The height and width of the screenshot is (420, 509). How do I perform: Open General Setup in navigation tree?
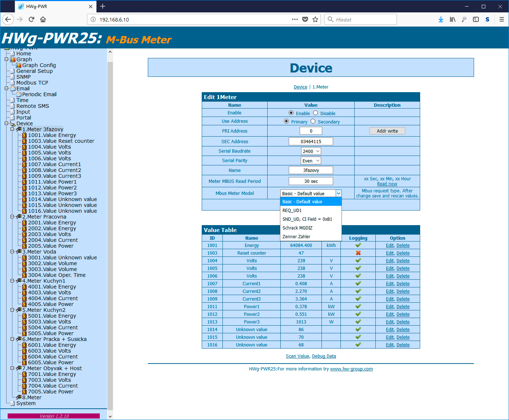[x=35, y=71]
